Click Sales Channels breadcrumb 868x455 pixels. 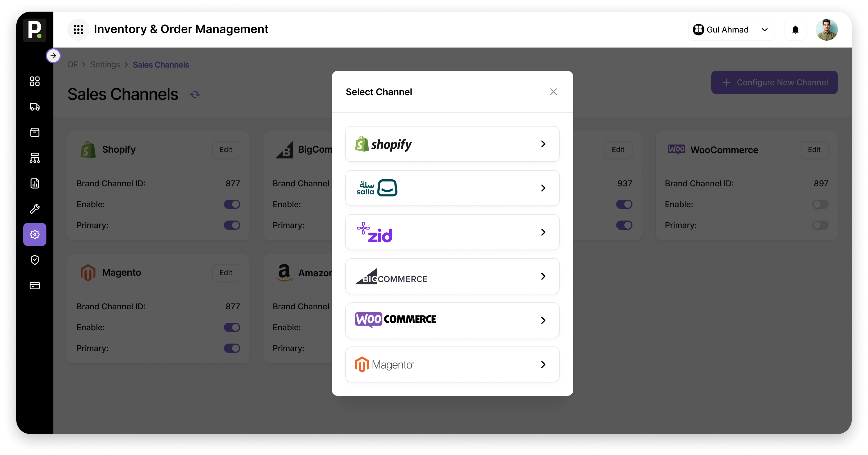[161, 65]
